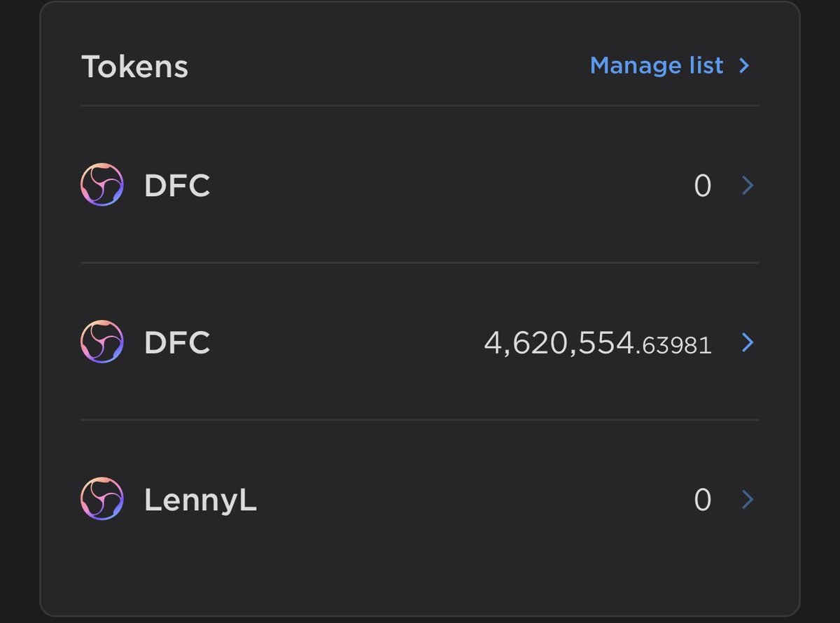This screenshot has height=623, width=840.
Task: Open LennyL details using its chevron
Action: (x=748, y=499)
